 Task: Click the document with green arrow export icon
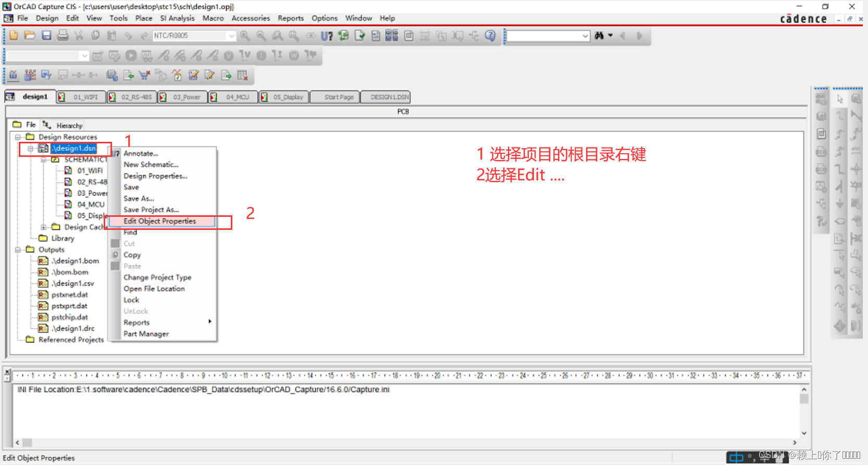click(x=226, y=75)
